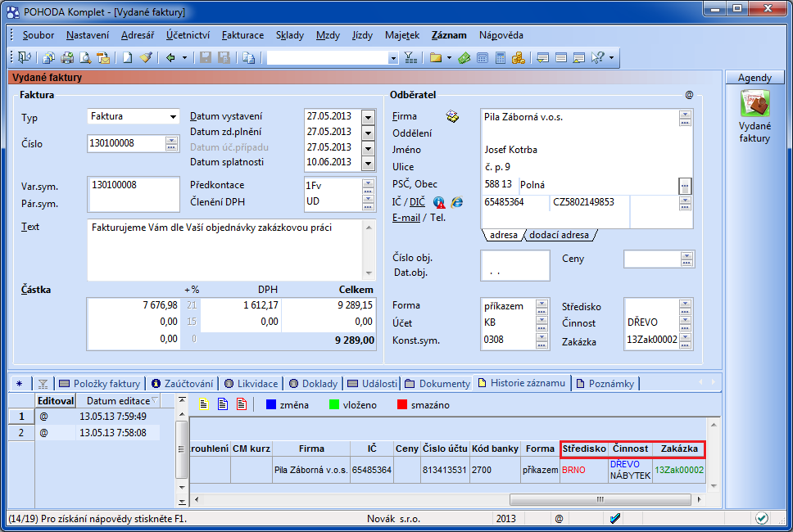This screenshot has width=793, height=532.
Task: Click the DIČ link label
Action: click(417, 202)
